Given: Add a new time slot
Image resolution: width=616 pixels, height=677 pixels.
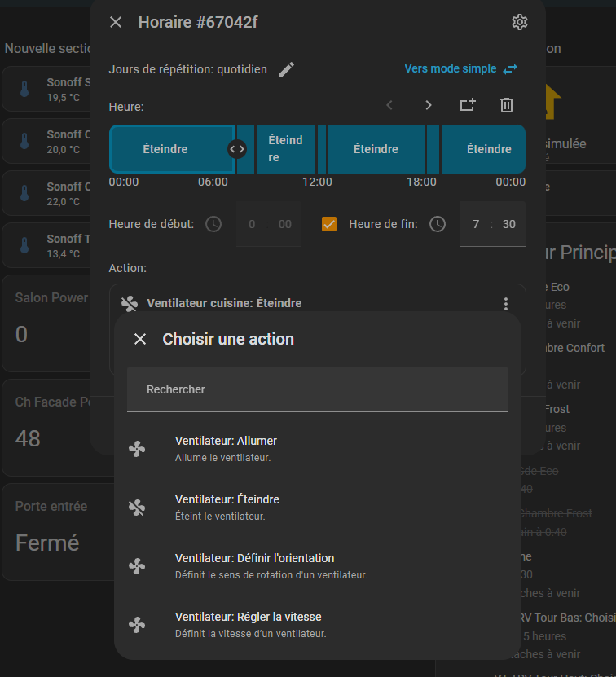Looking at the screenshot, I should [468, 105].
